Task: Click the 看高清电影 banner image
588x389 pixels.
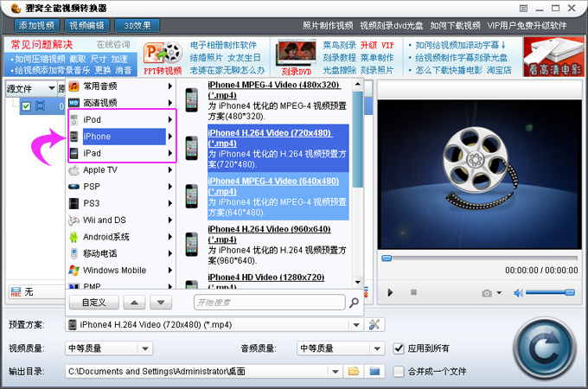Action: click(x=554, y=56)
